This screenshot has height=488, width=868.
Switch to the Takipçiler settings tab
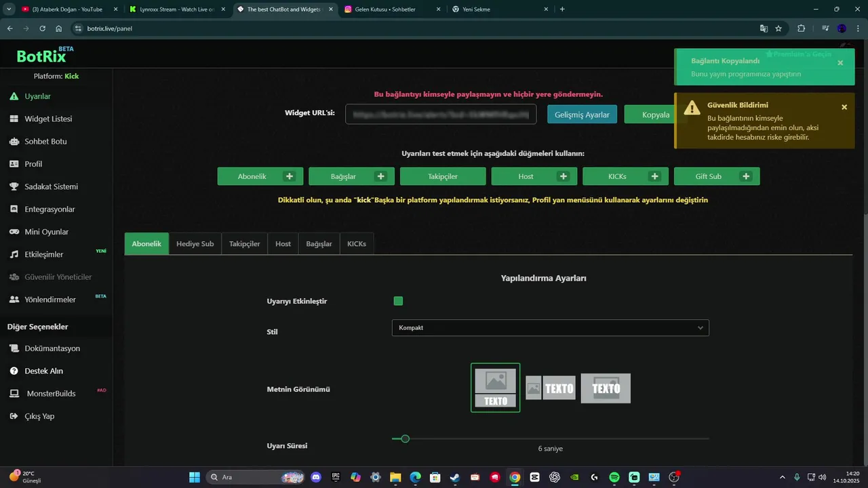tap(244, 244)
